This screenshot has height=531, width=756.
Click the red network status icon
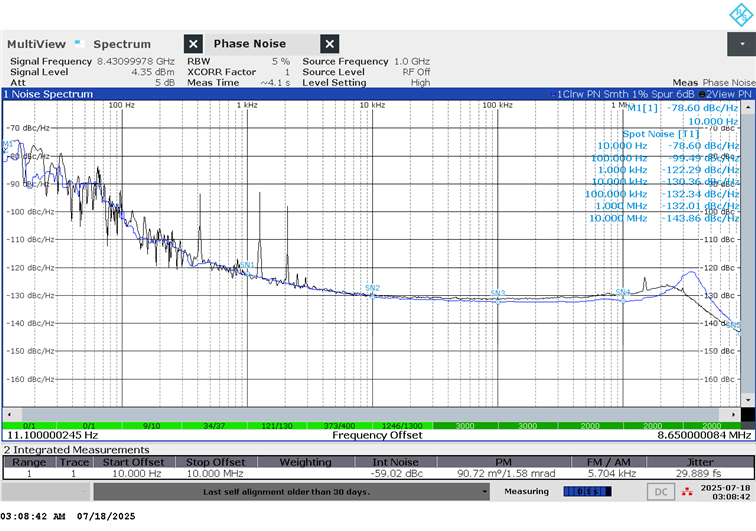click(687, 492)
